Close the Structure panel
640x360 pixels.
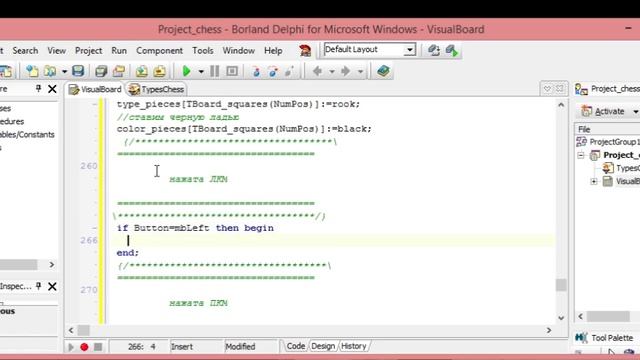[x=52, y=89]
